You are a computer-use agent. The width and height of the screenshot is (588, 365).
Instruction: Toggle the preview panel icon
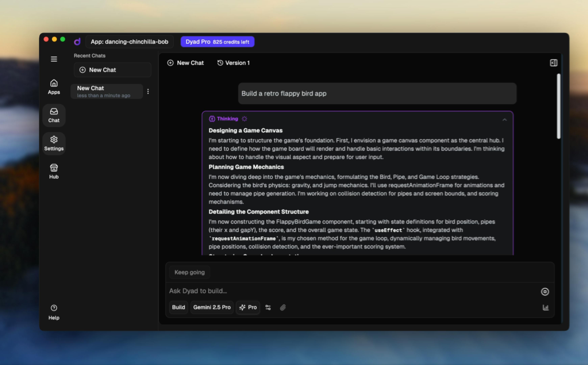coord(554,63)
